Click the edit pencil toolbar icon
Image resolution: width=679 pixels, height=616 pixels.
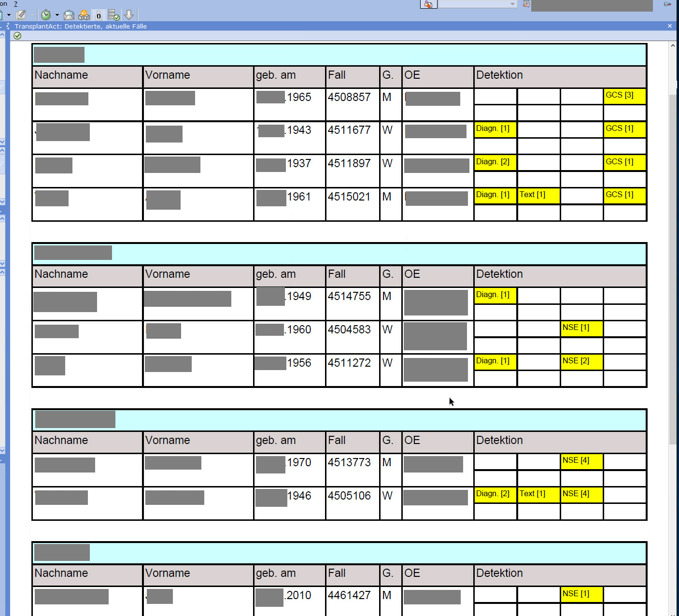(21, 15)
